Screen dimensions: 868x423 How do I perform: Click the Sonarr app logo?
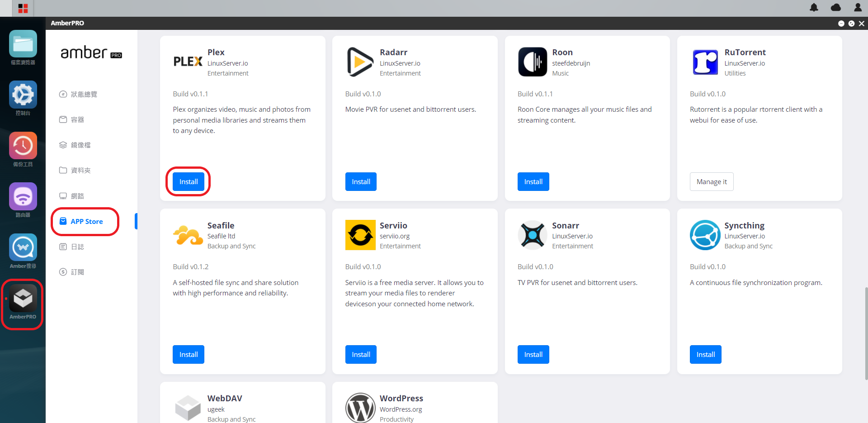(533, 235)
